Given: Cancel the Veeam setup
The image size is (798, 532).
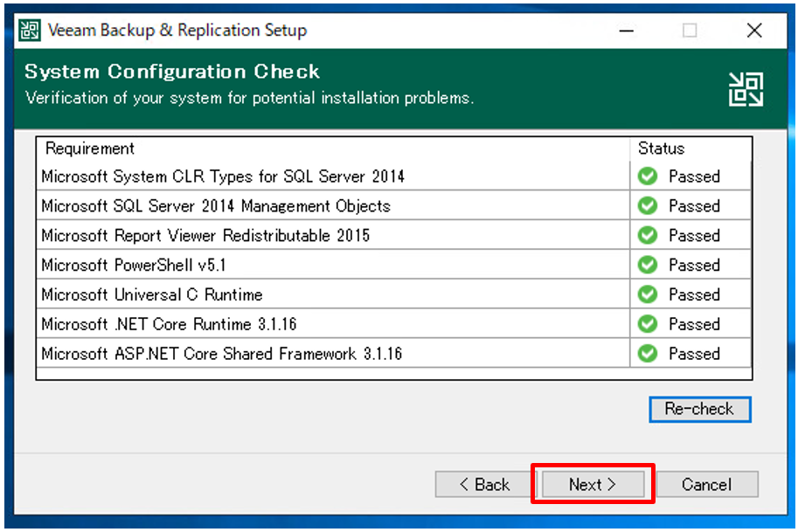Looking at the screenshot, I should tap(707, 484).
